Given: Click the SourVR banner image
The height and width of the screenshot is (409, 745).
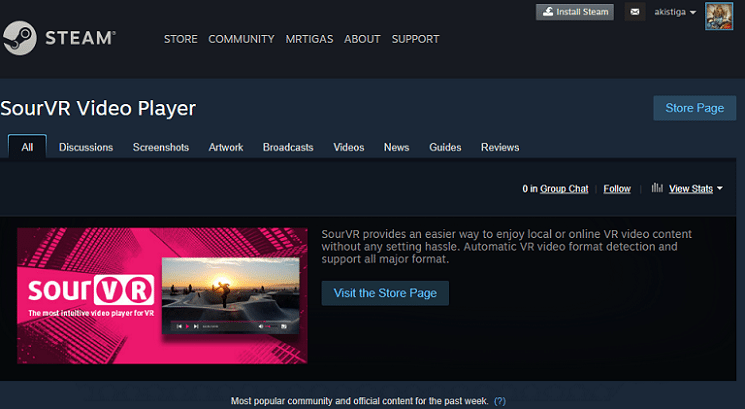Looking at the screenshot, I should click(x=162, y=295).
